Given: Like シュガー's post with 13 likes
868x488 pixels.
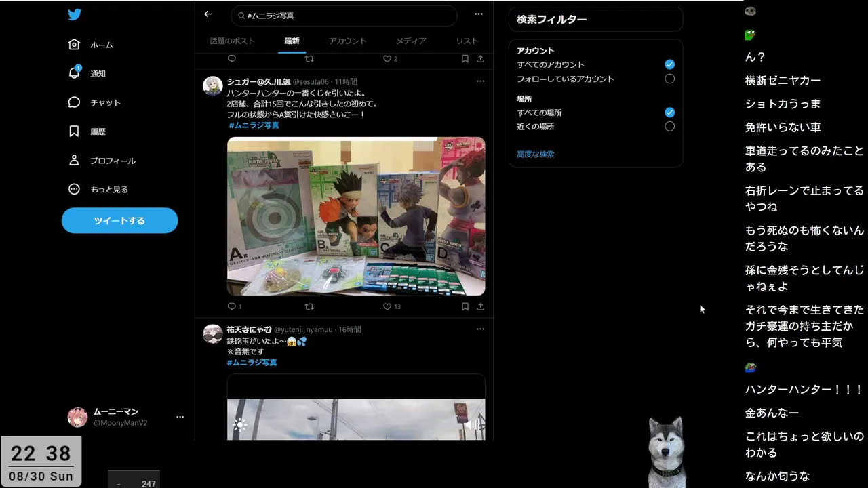Looking at the screenshot, I should (387, 306).
